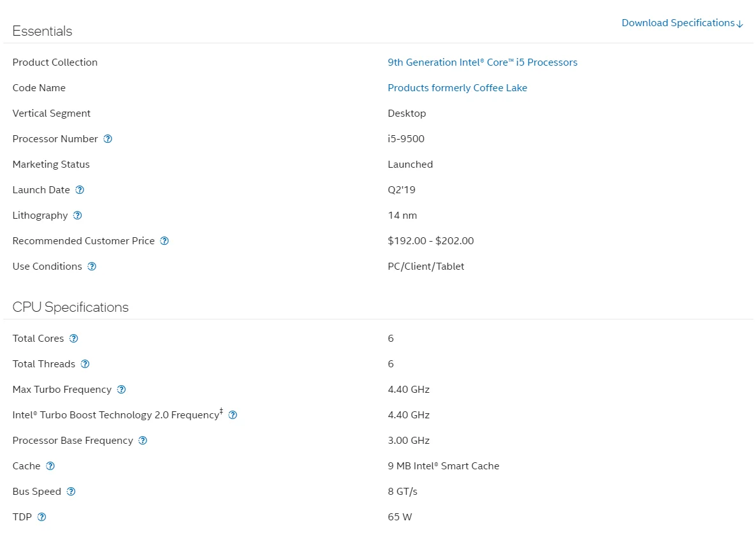This screenshot has height=535, width=756.
Task: Click the Essentials section heading
Action: [42, 31]
